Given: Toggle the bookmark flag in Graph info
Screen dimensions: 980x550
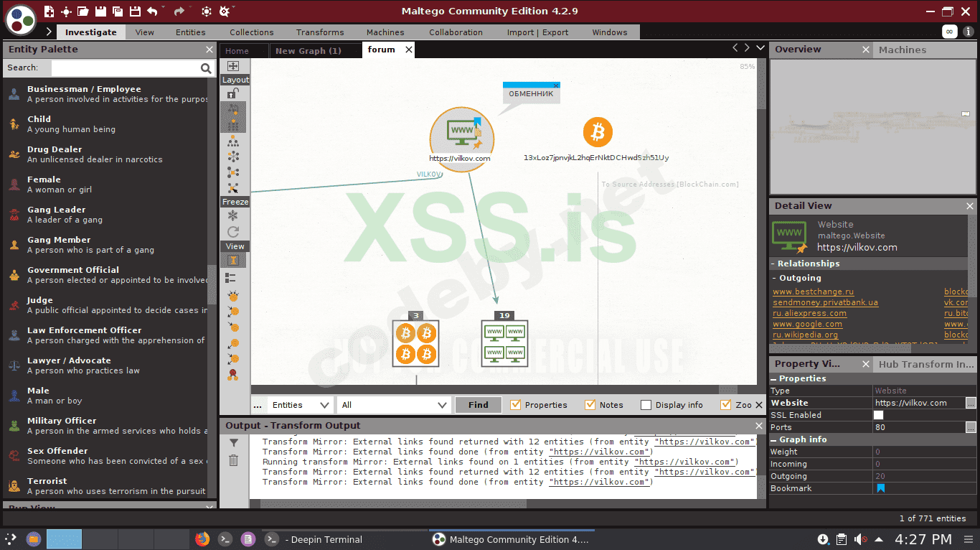Looking at the screenshot, I should 881,488.
